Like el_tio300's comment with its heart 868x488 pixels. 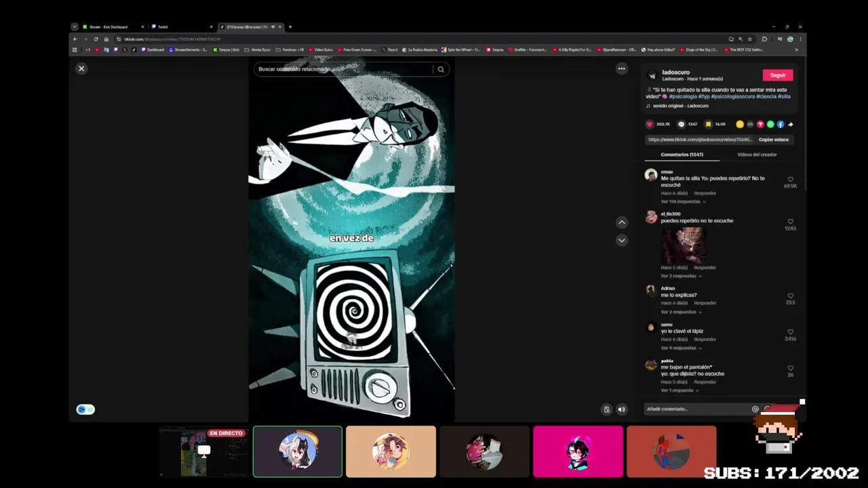click(x=790, y=222)
